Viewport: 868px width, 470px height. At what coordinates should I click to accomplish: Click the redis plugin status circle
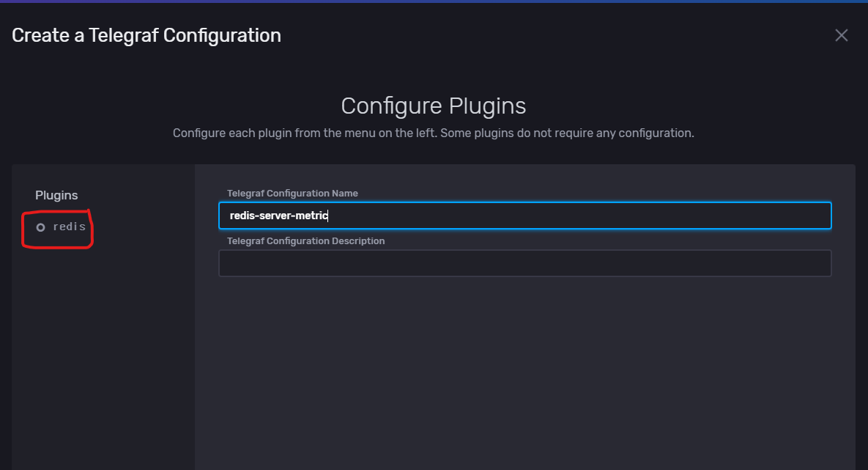pyautogui.click(x=41, y=227)
